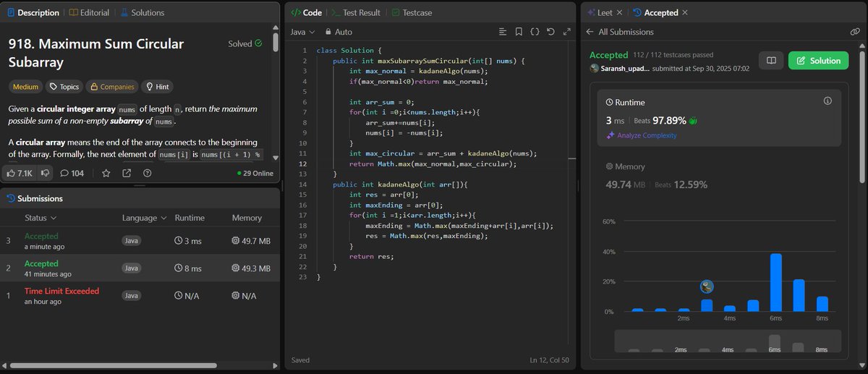This screenshot has width=868, height=374.
Task: Downvote the problem with thumbs-down icon
Action: coord(45,173)
